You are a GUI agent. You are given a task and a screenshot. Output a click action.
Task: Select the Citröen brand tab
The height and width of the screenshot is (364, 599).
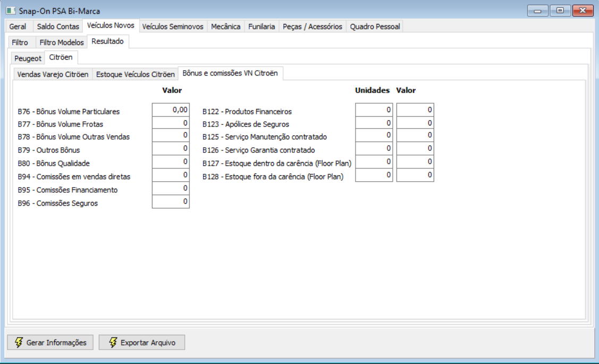(61, 57)
